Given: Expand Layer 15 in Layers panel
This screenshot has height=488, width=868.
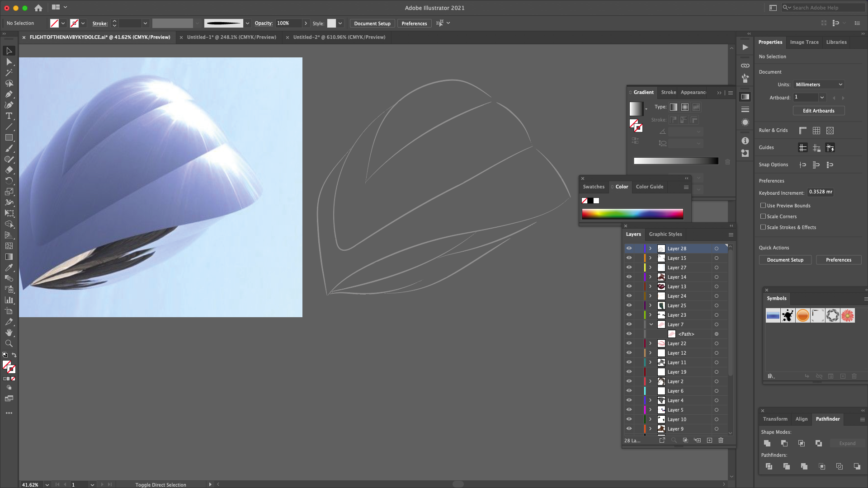Looking at the screenshot, I should [651, 258].
